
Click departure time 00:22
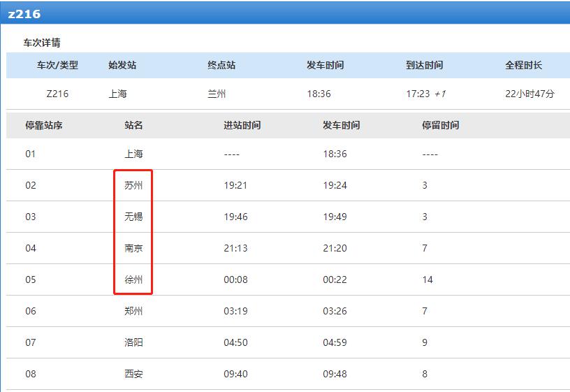pos(335,280)
